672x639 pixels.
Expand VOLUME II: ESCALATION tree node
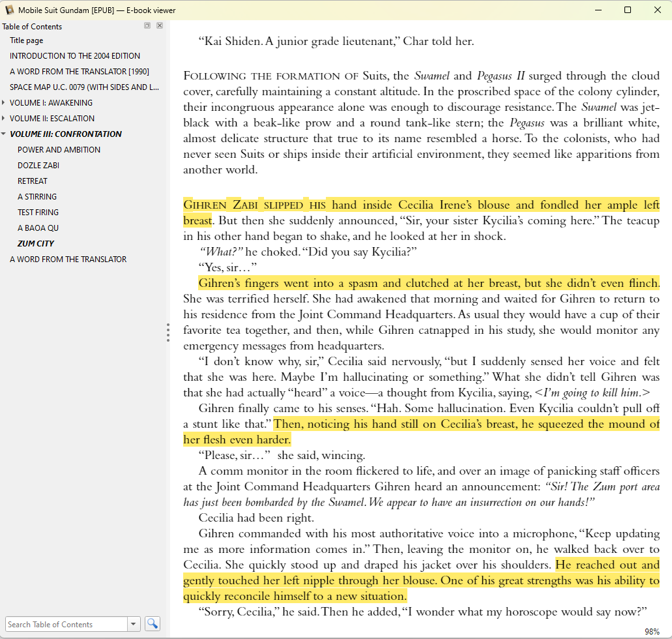click(3, 119)
